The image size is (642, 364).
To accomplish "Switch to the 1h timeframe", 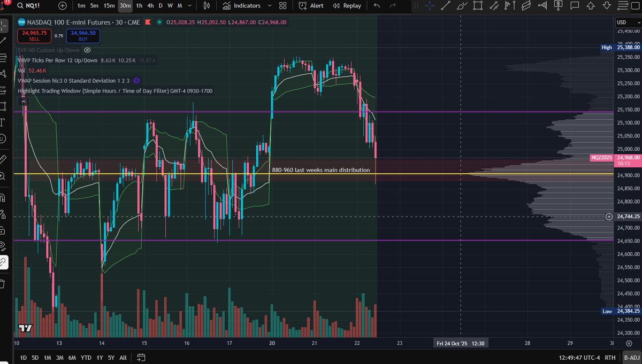I will tap(140, 5).
